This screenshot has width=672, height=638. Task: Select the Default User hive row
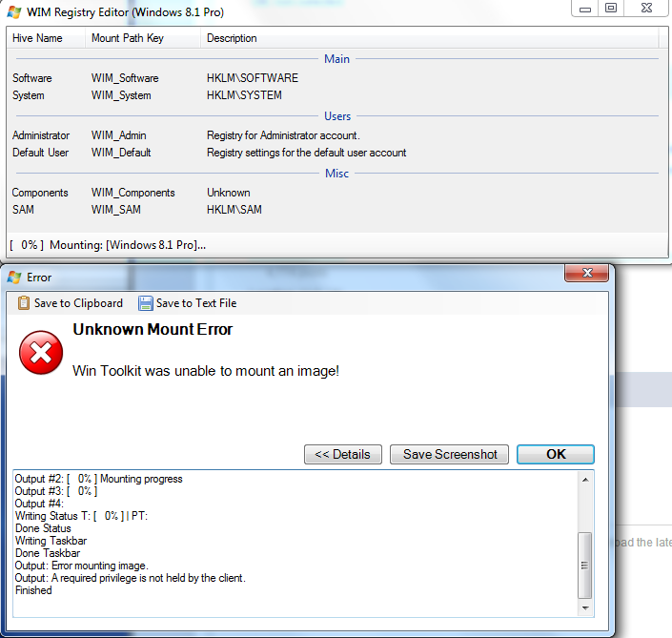coord(336,153)
